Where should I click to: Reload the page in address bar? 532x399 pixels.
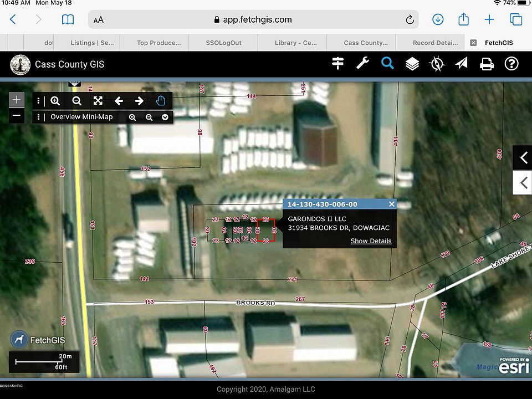coord(410,19)
